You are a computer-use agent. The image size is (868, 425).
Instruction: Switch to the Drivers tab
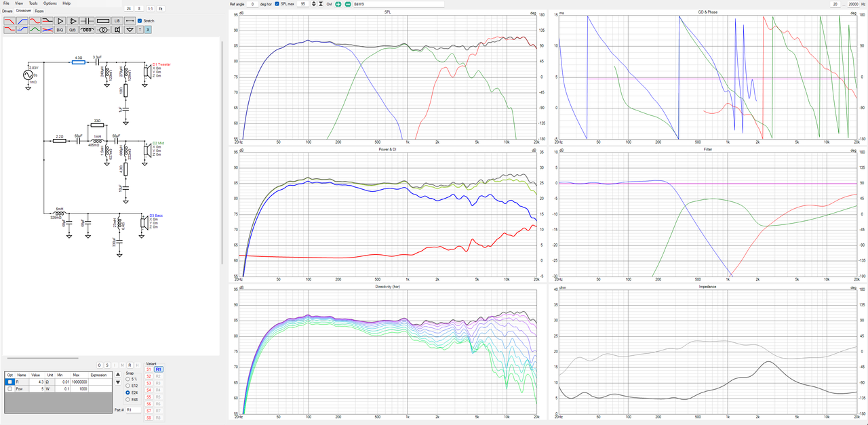(x=7, y=11)
